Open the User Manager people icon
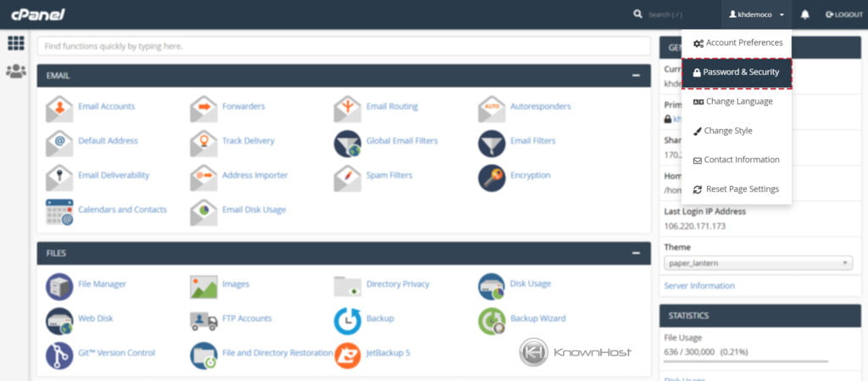The image size is (868, 381). 16,71
